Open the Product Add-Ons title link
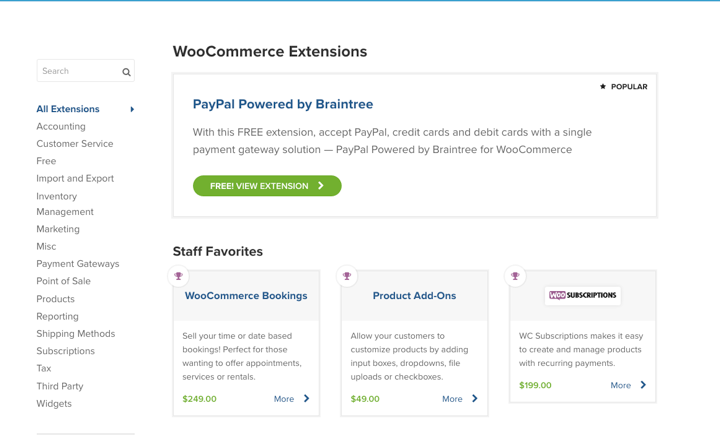Viewport: 720px width, 441px height. point(414,296)
